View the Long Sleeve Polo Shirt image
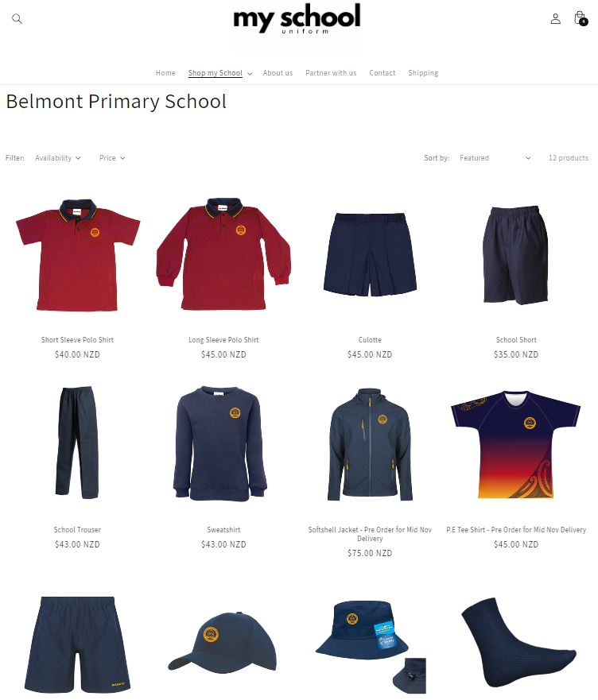 click(223, 253)
